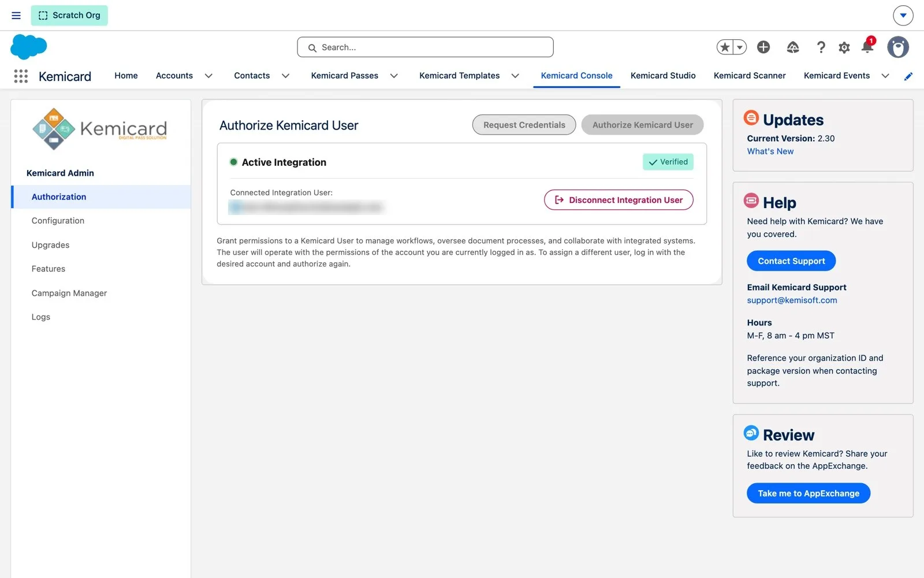Click the Scratch Org badge
This screenshot has width=924, height=578.
tap(69, 16)
